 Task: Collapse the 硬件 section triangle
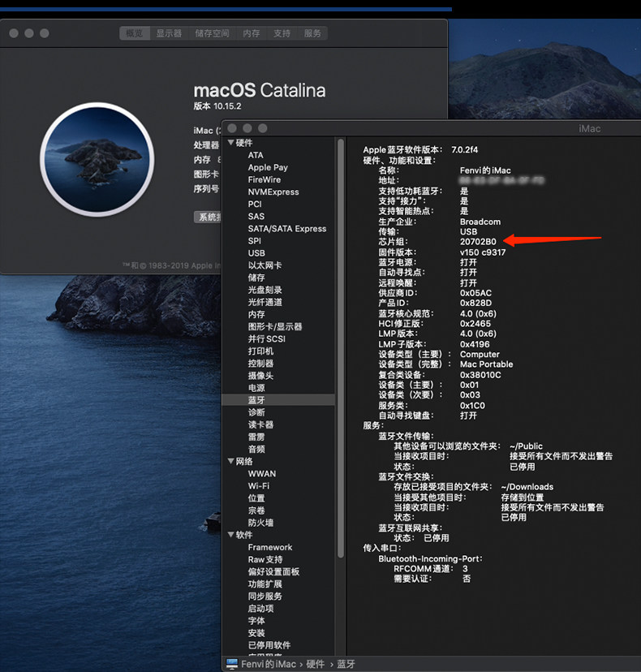coord(231,143)
